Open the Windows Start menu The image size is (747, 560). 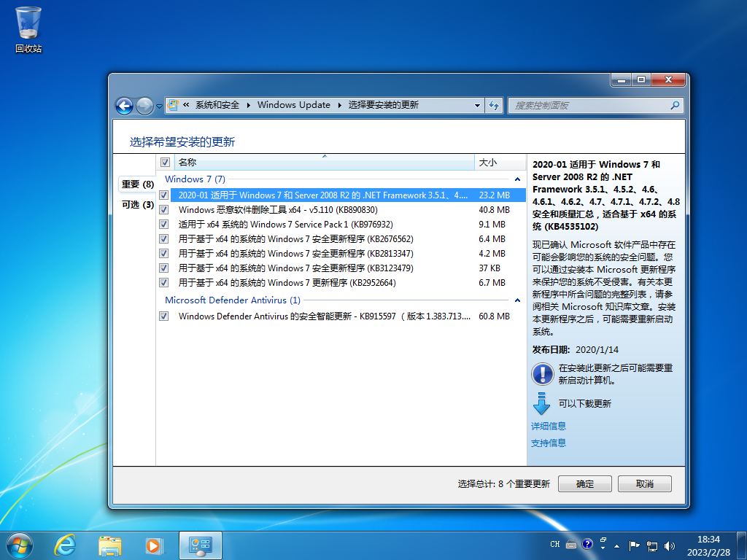pos(20,545)
